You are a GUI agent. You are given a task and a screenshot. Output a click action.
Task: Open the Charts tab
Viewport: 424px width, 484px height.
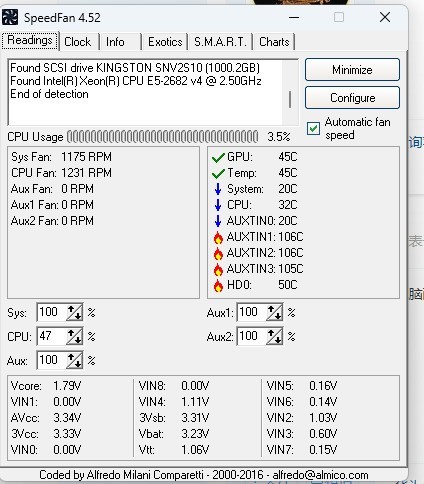coord(274,42)
